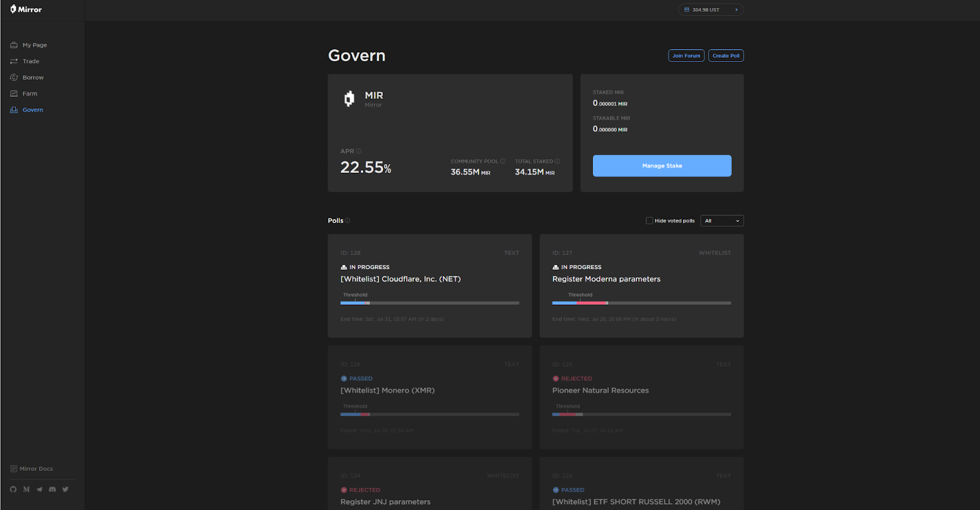
Task: Click the MIR token logo icon
Action: [x=349, y=98]
